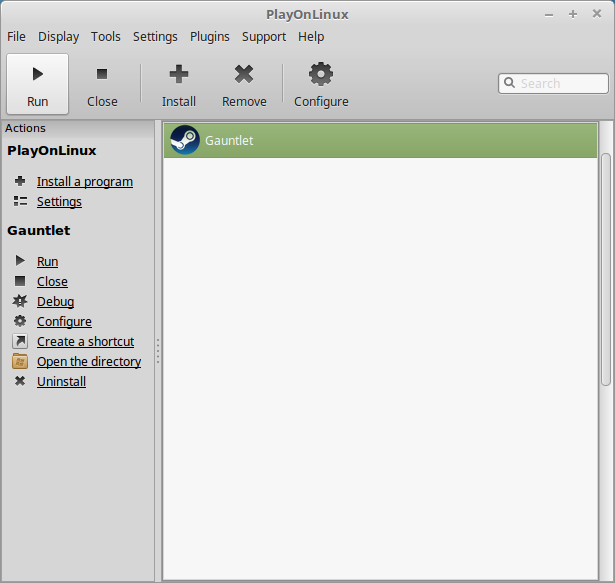Open the Plugins menu
Viewport: 615px width, 583px height.
click(210, 36)
